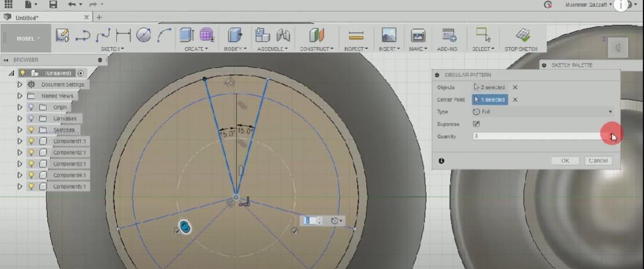Select the Sketch Dimension tool

point(123,36)
